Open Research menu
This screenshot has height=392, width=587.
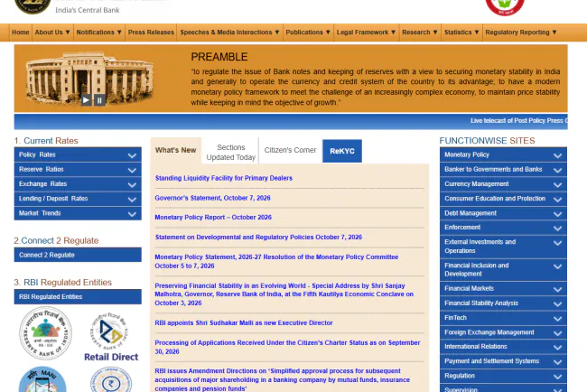tap(420, 33)
